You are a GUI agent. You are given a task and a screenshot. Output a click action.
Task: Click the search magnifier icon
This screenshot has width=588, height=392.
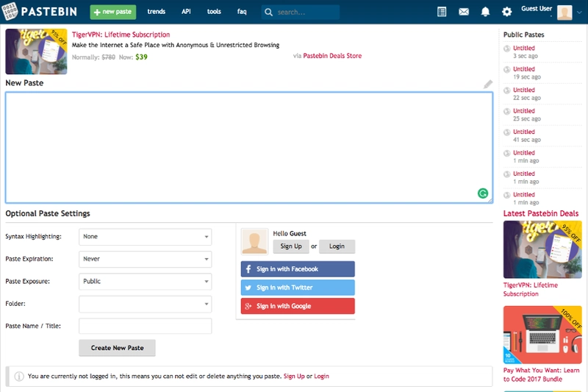pos(268,13)
